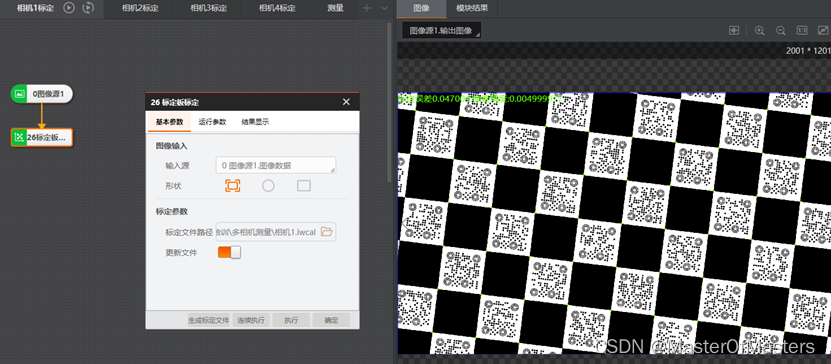Screen dimensions: 831x364
Task: Select the 0图像源1 node
Action: 42,94
